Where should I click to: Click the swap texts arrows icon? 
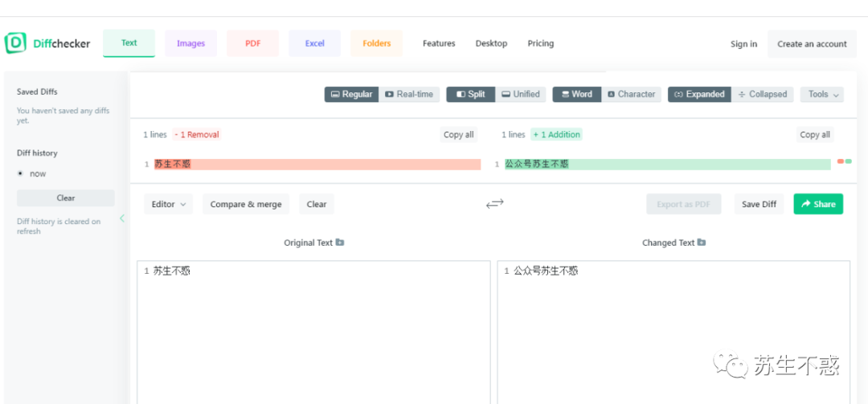click(495, 204)
